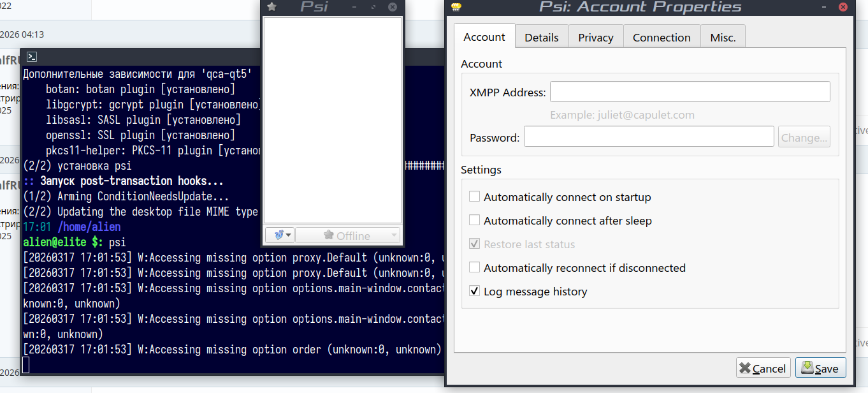Minimize the Psi roster window

(x=355, y=6)
